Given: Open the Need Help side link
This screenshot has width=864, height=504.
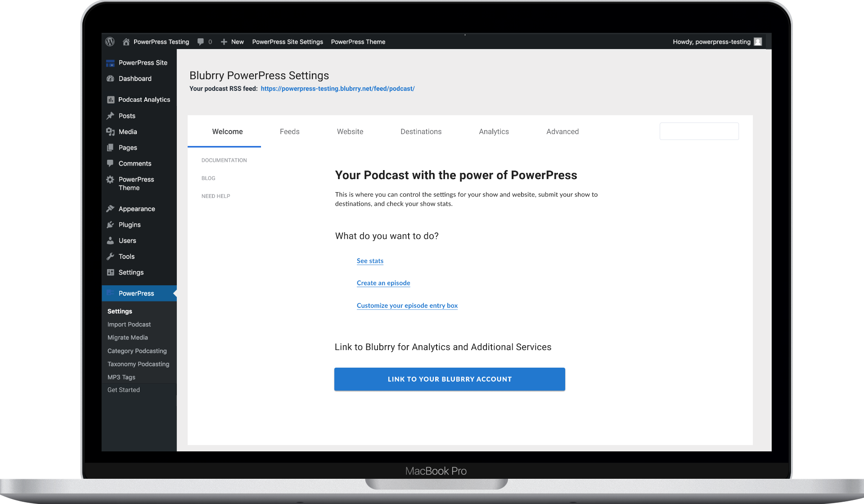Looking at the screenshot, I should coord(216,196).
